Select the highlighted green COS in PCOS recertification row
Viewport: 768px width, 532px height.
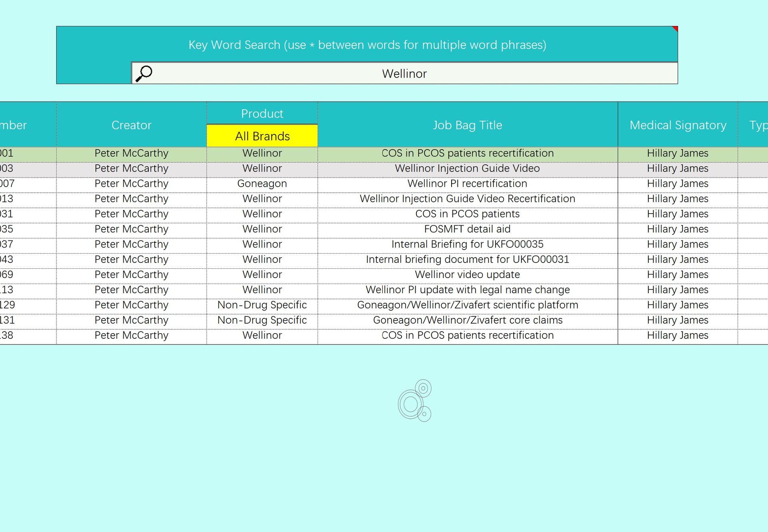[384, 153]
